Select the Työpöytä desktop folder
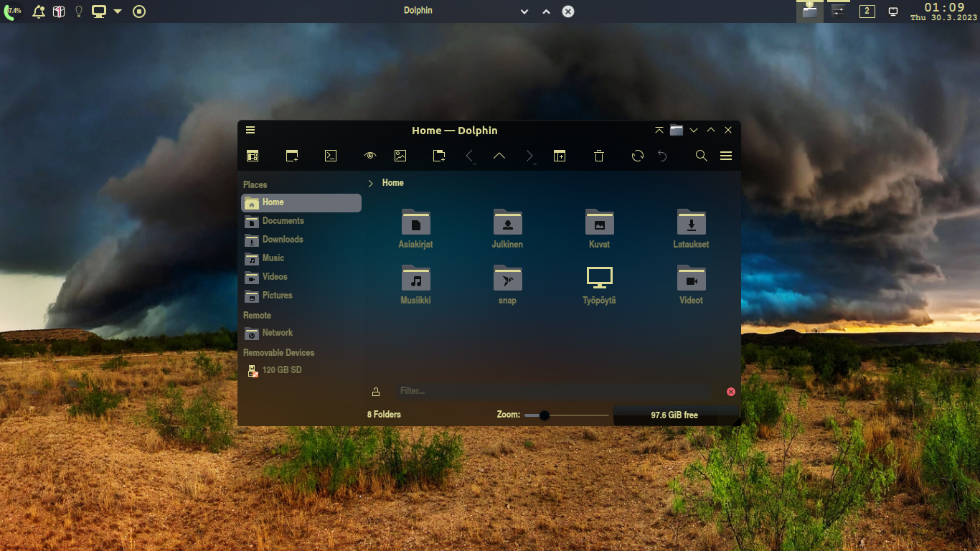 pyautogui.click(x=599, y=285)
